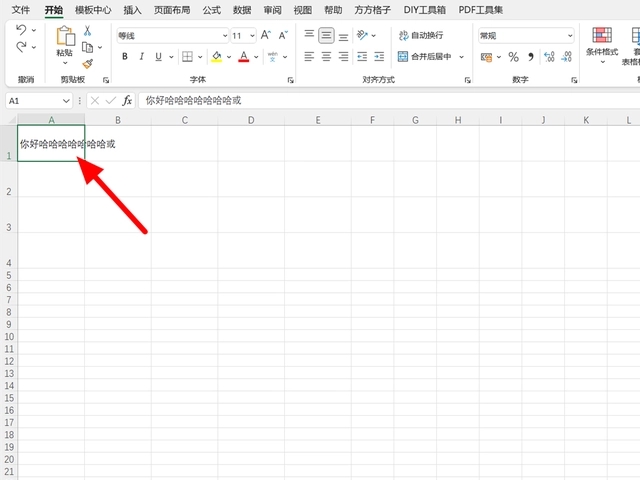Toggle middle vertical alignment
The width and height of the screenshot is (640, 480).
coord(326,36)
